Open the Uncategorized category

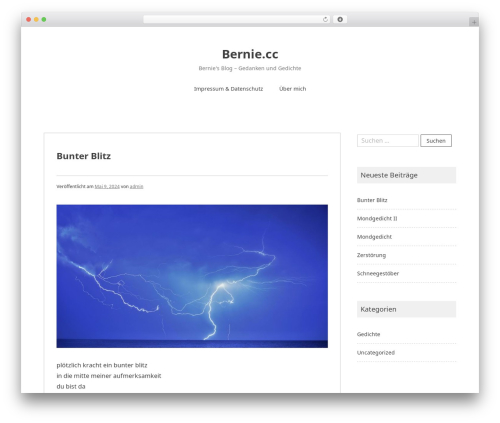tap(376, 352)
